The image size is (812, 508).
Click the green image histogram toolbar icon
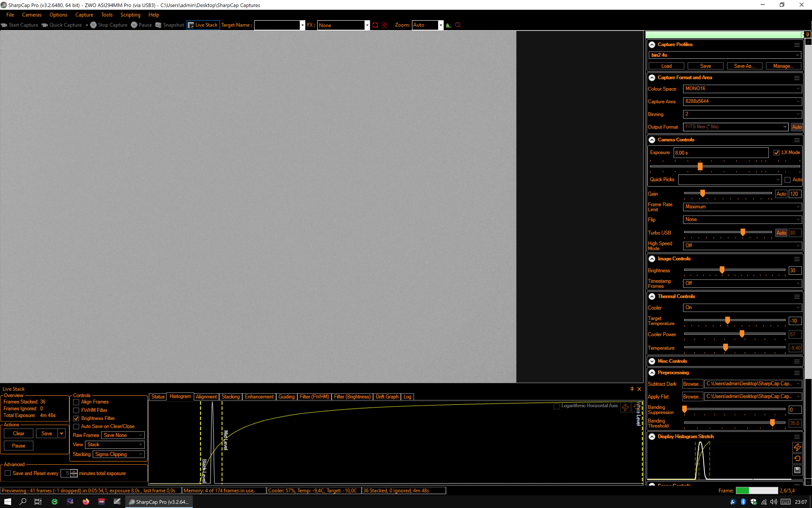[x=448, y=25]
